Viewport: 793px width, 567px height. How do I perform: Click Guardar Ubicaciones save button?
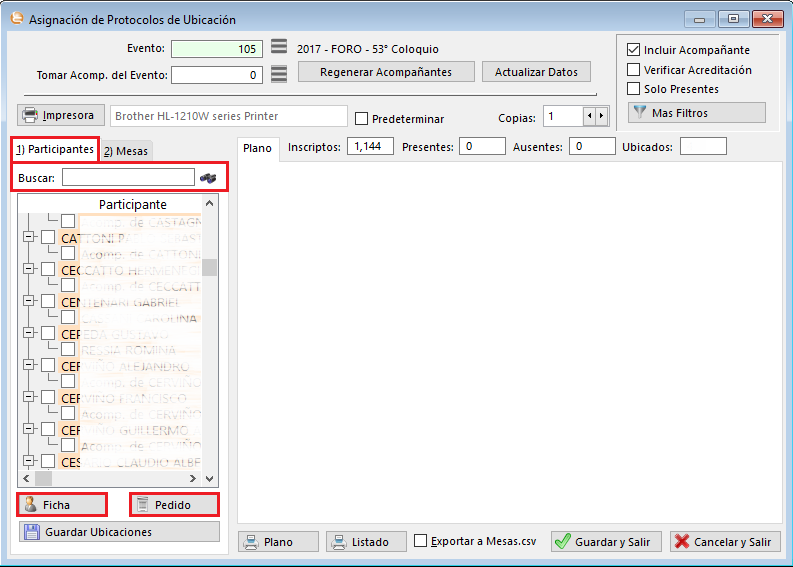click(x=118, y=532)
